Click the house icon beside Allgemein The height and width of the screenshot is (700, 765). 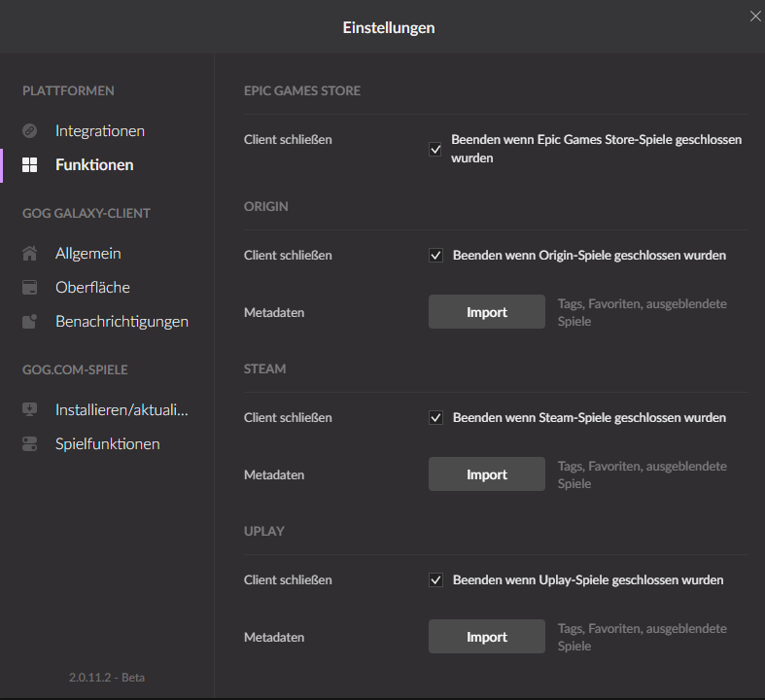30,253
